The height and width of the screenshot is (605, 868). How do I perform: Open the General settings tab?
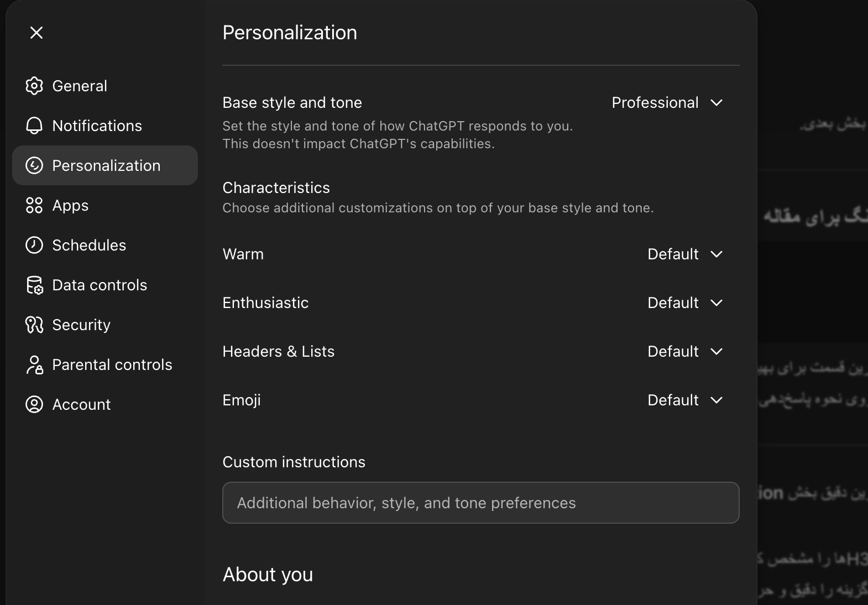[x=105, y=86]
